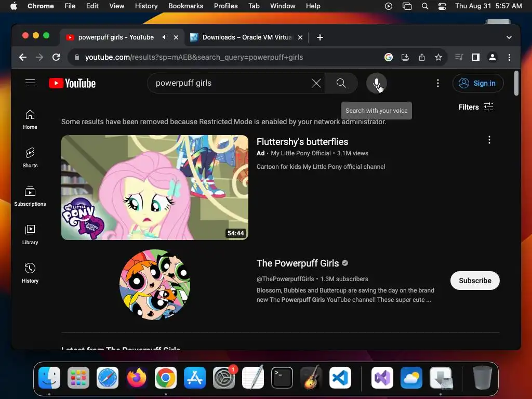The image size is (532, 399).
Task: Clear the powerpuff girls search text
Action: click(316, 83)
